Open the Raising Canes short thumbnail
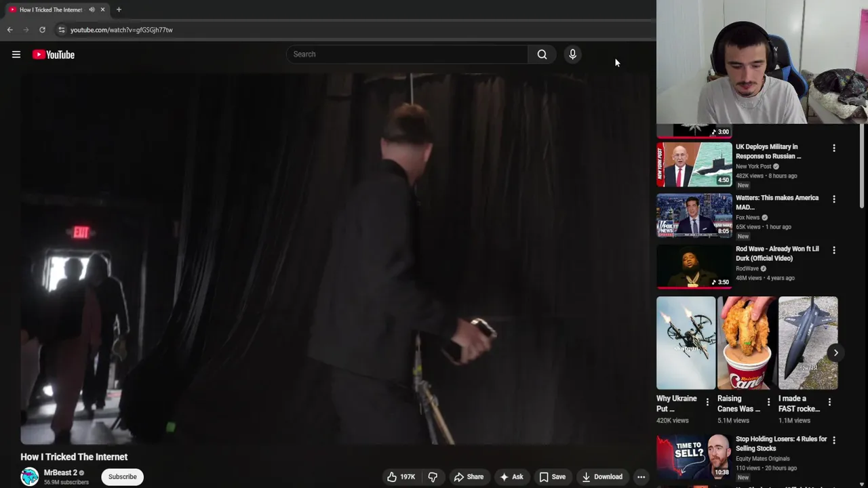The image size is (868, 488). [x=747, y=343]
